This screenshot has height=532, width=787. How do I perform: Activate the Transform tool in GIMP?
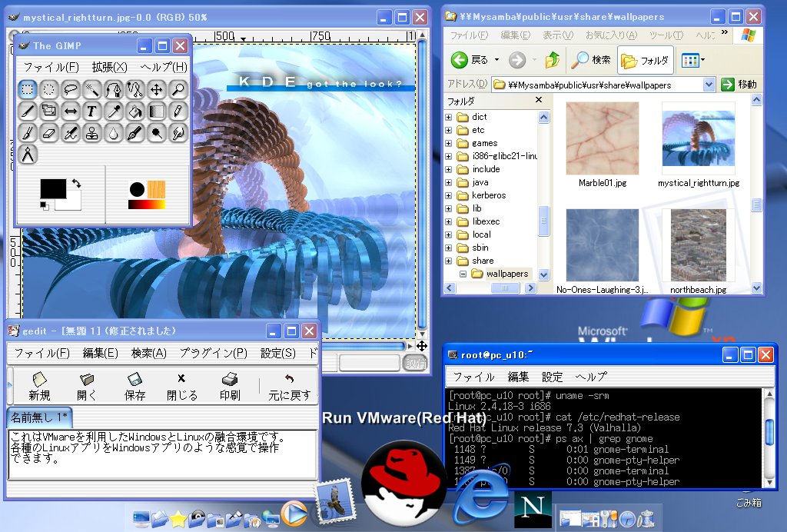click(x=48, y=111)
